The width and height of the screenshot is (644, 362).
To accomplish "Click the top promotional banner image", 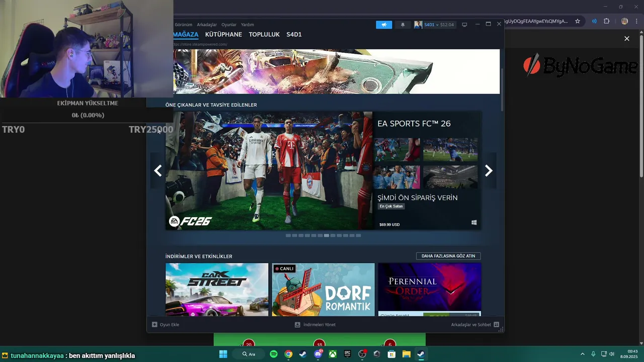I will (x=337, y=71).
